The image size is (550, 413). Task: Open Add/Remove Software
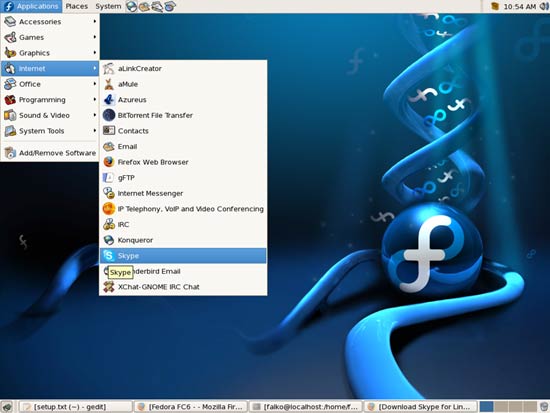point(50,153)
